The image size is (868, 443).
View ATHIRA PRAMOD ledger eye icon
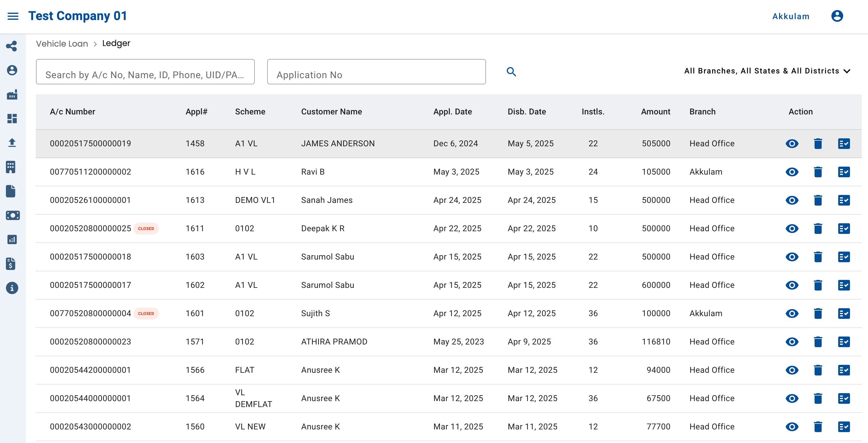click(792, 342)
